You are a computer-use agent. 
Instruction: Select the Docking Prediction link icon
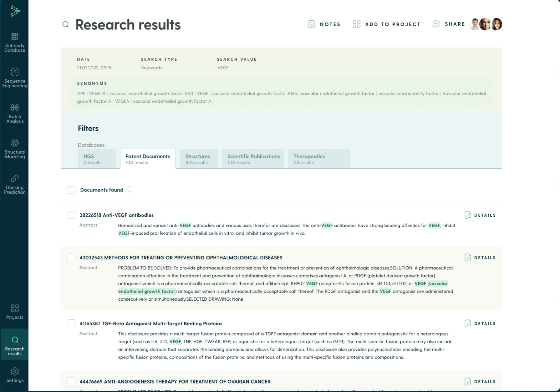tap(15, 178)
